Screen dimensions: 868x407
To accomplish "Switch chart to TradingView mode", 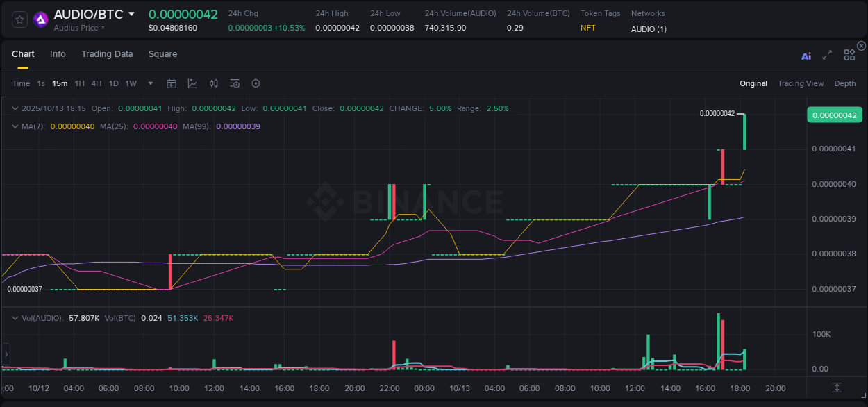I will (801, 83).
